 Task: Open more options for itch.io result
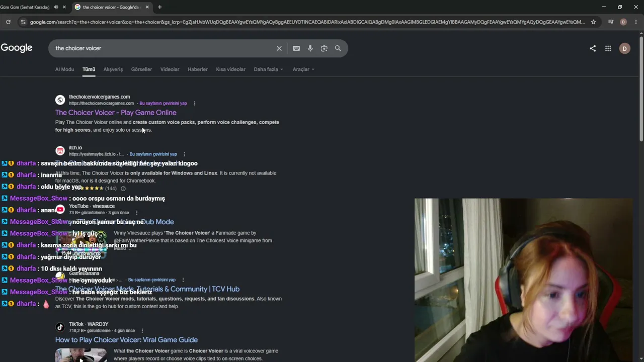click(184, 154)
